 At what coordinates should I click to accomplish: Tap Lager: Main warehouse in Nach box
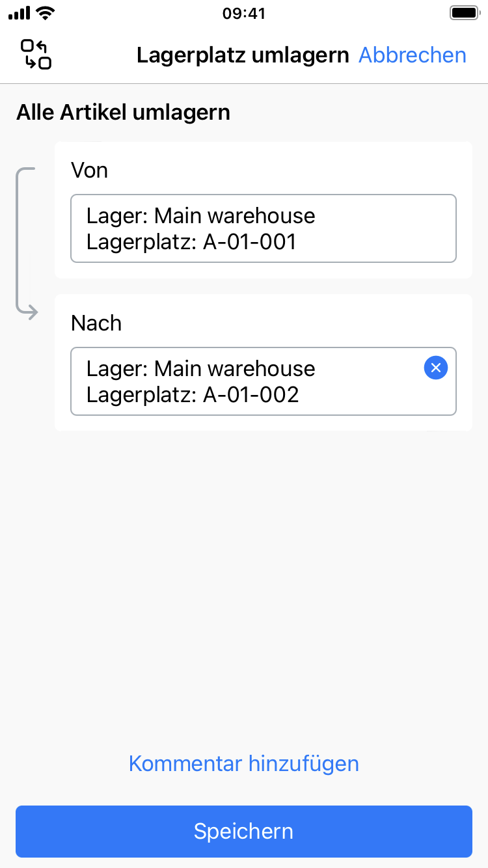pyautogui.click(x=200, y=368)
